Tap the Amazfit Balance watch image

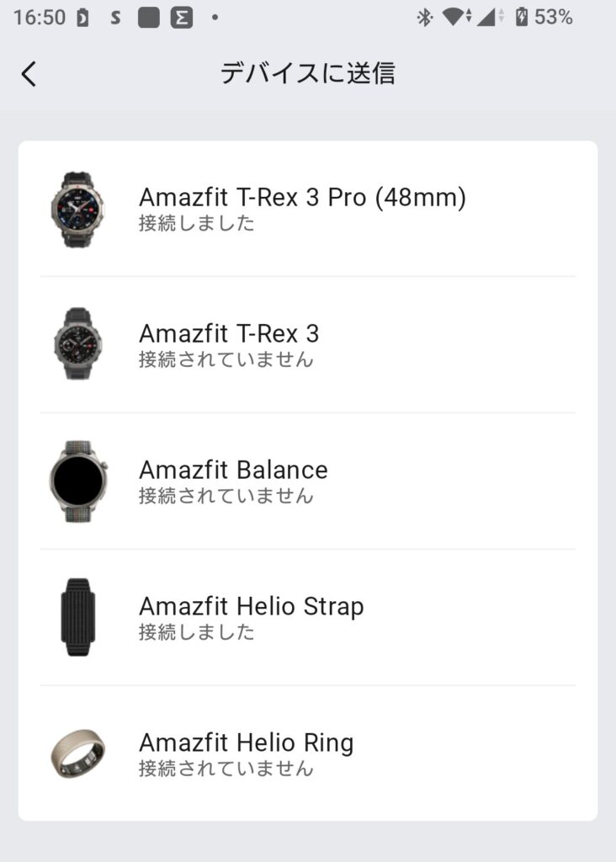coord(77,481)
